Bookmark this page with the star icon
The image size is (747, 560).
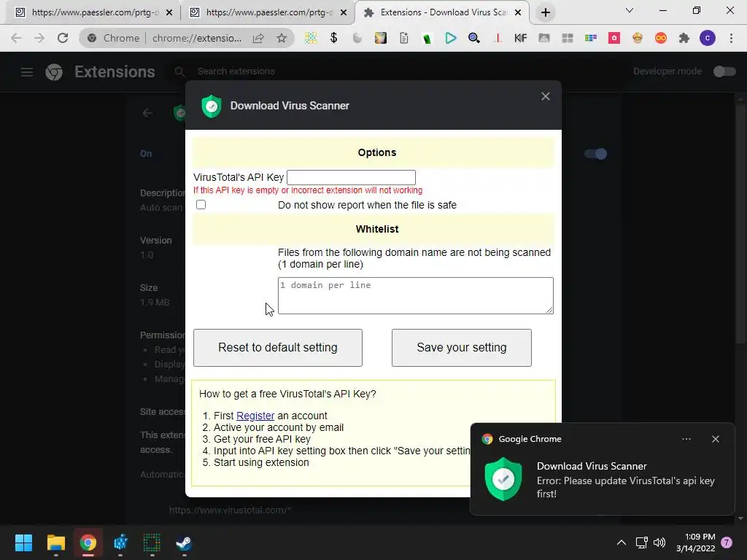(282, 38)
